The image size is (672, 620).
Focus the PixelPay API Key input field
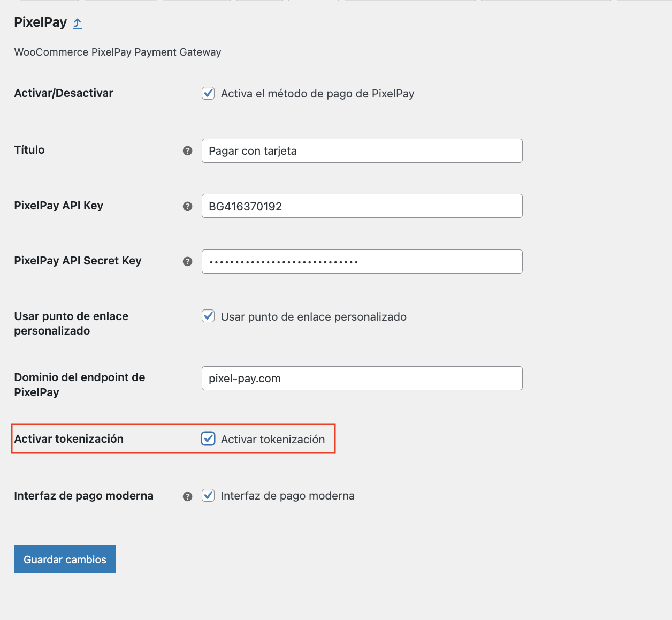362,206
